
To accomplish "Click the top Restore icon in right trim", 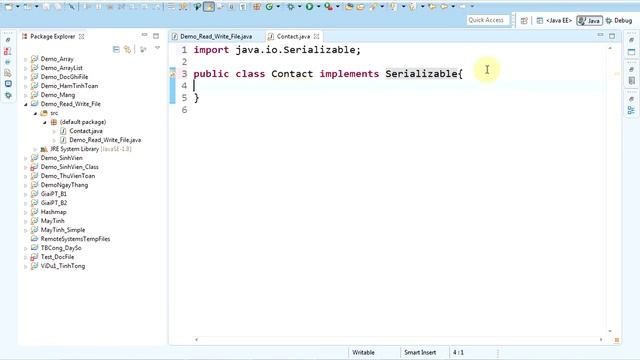I will pos(631,40).
